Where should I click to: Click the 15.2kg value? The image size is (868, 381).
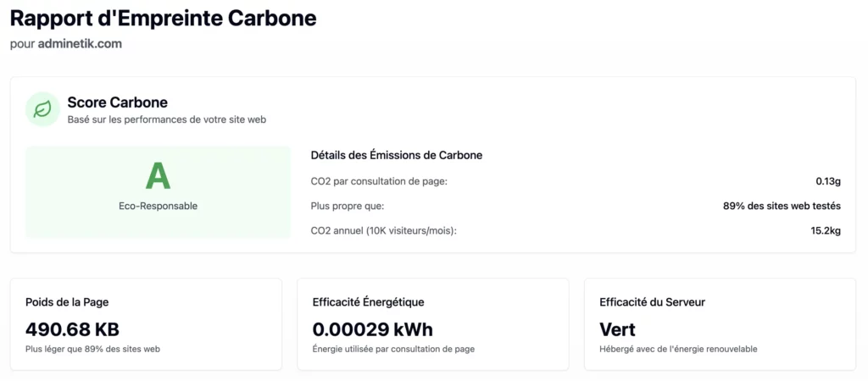coord(826,231)
